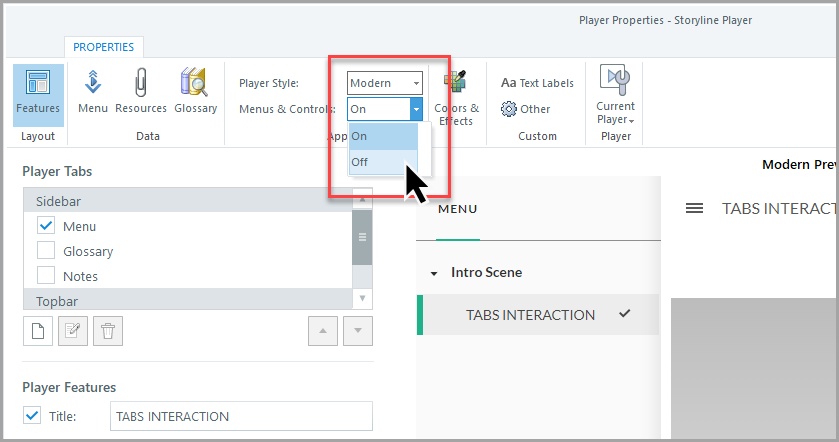839x442 pixels.
Task: Open the Glossary book icon
Action: point(195,92)
